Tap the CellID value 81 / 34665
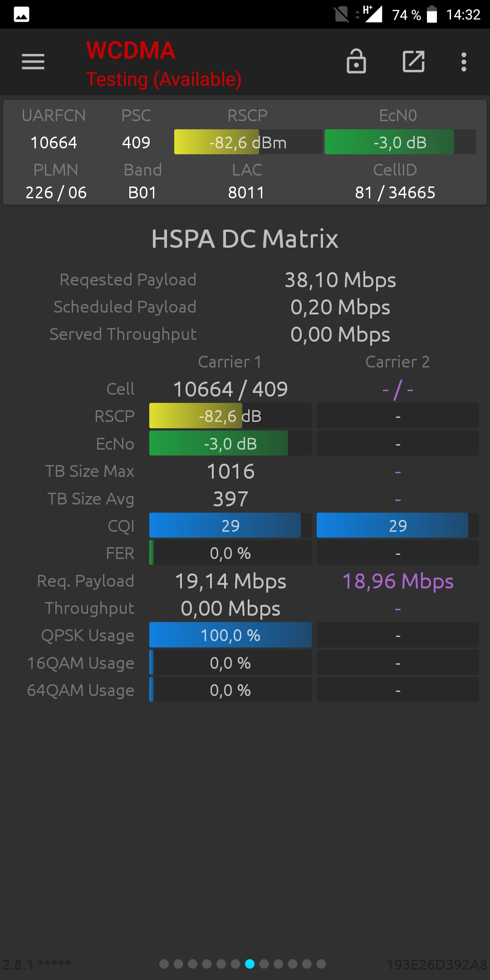The height and width of the screenshot is (980, 490). (395, 192)
